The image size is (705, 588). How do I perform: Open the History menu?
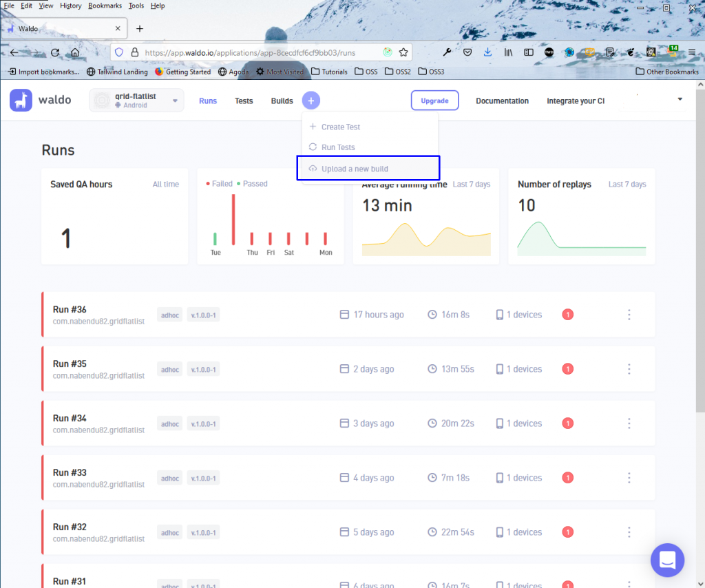click(71, 6)
